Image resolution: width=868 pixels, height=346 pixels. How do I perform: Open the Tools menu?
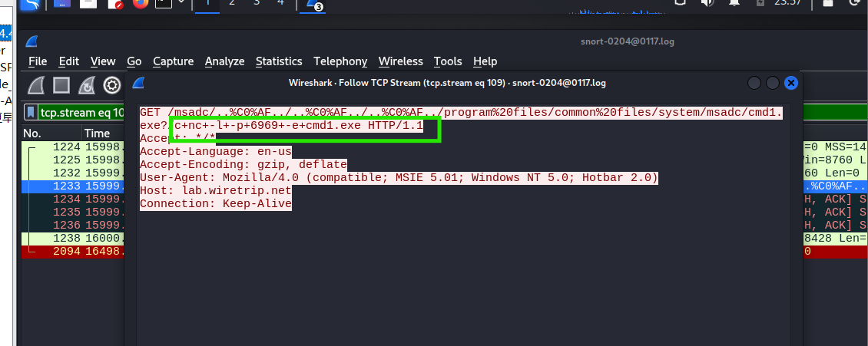[448, 61]
